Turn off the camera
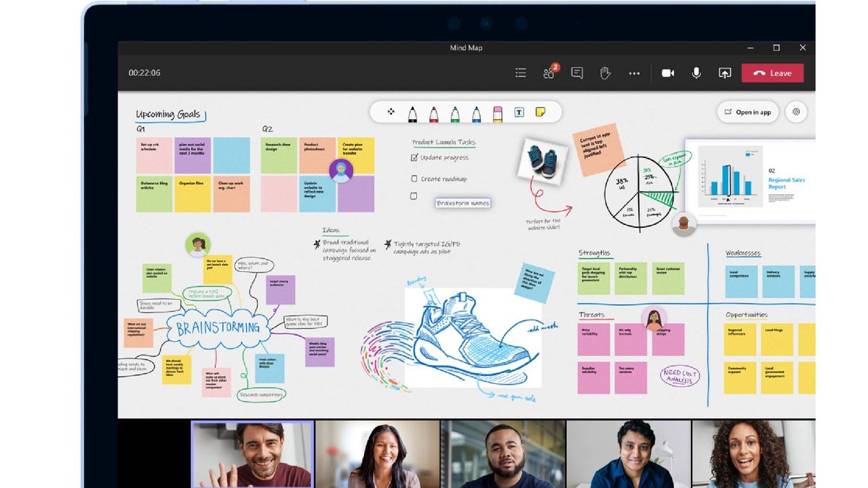Image resolution: width=868 pixels, height=488 pixels. coord(667,72)
